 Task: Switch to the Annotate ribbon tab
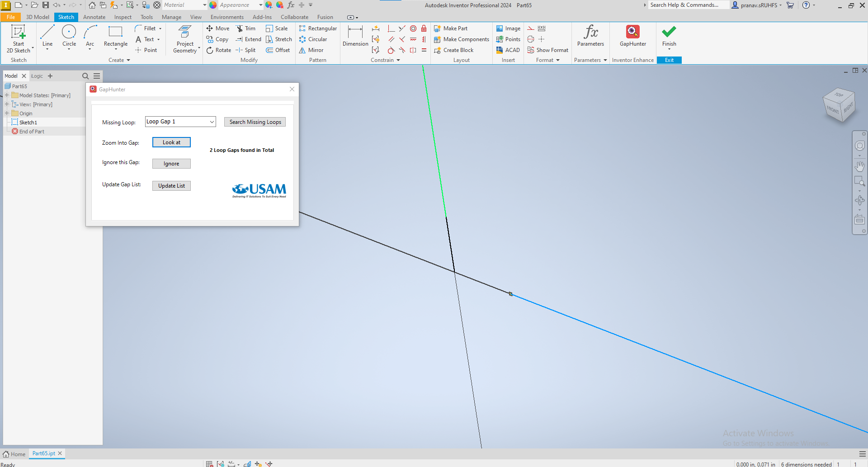pyautogui.click(x=94, y=17)
